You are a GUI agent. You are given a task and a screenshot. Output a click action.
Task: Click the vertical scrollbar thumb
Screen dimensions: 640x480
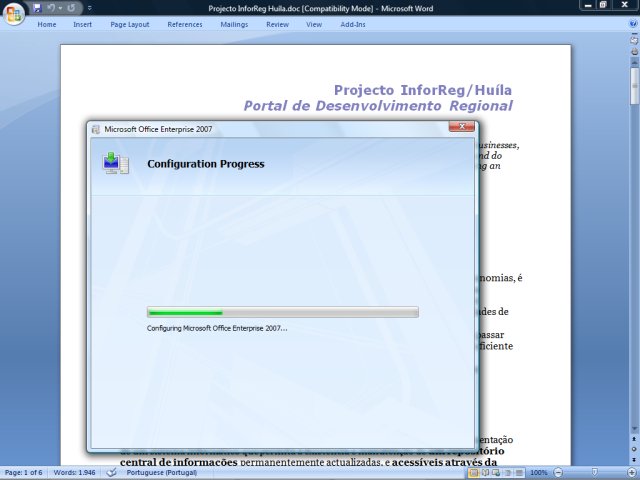[x=634, y=86]
